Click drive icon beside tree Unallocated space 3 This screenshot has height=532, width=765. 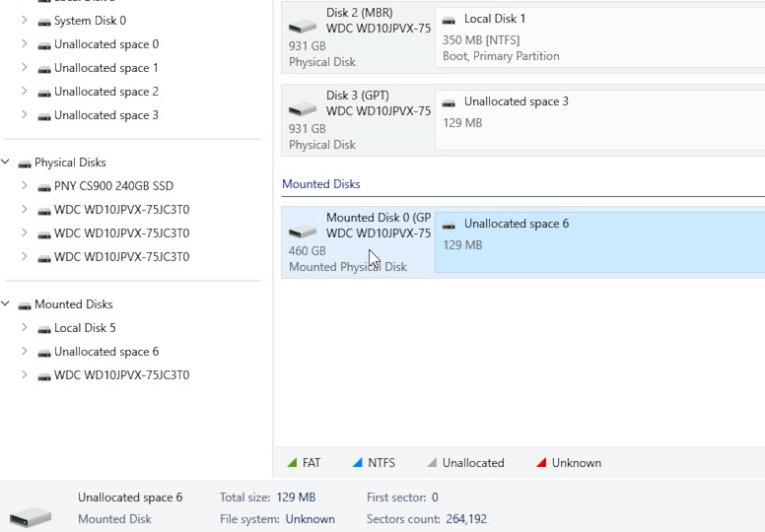(x=44, y=116)
